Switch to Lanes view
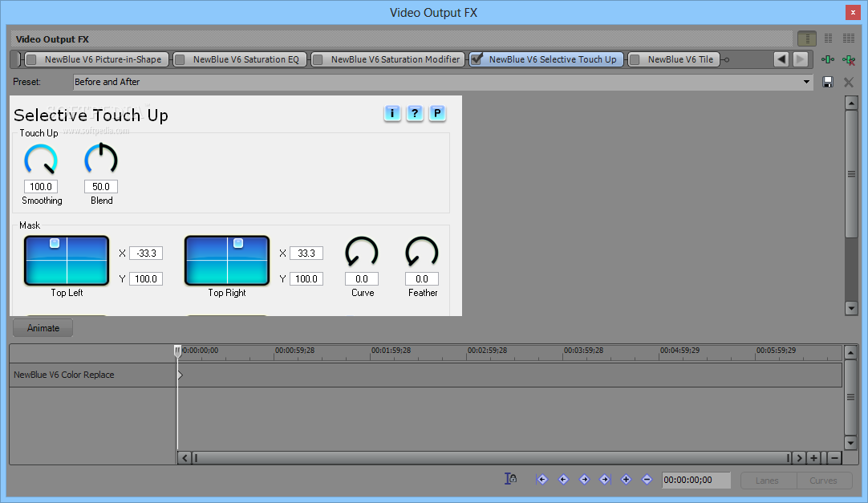This screenshot has height=503, width=868. pos(767,481)
